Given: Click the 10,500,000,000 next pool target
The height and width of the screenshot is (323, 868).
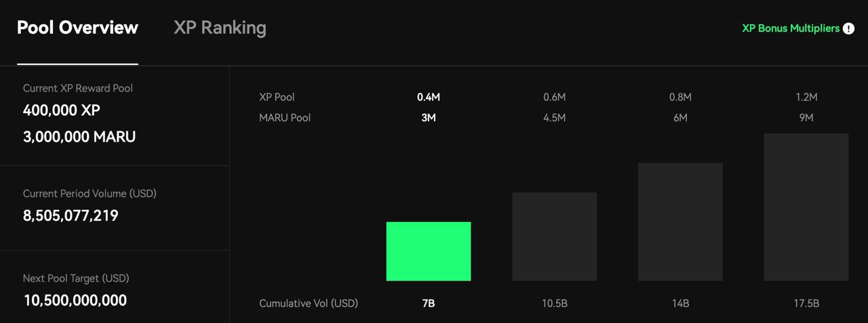Looking at the screenshot, I should (x=75, y=301).
